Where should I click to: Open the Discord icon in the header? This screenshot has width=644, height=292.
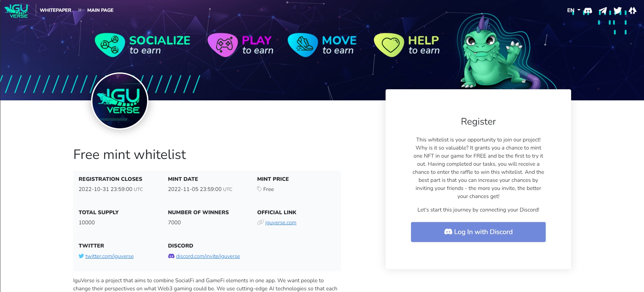point(588,10)
